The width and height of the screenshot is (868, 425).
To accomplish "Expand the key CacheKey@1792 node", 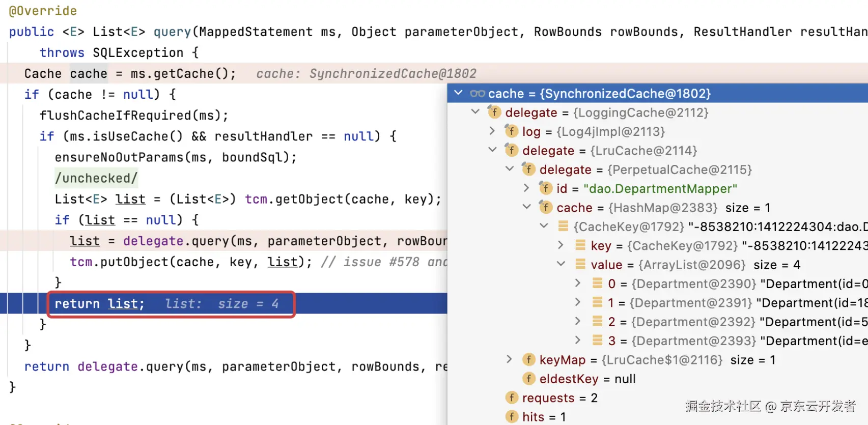I will point(561,245).
